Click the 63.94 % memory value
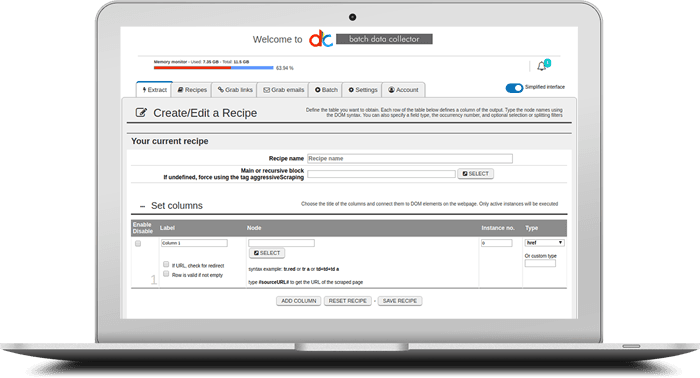The height and width of the screenshot is (378, 700). point(285,68)
